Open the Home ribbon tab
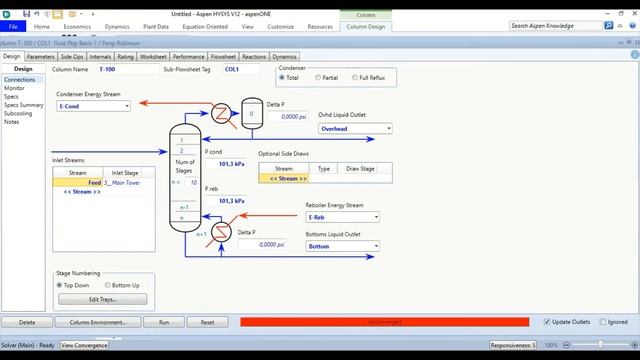640x360 pixels. pos(42,27)
